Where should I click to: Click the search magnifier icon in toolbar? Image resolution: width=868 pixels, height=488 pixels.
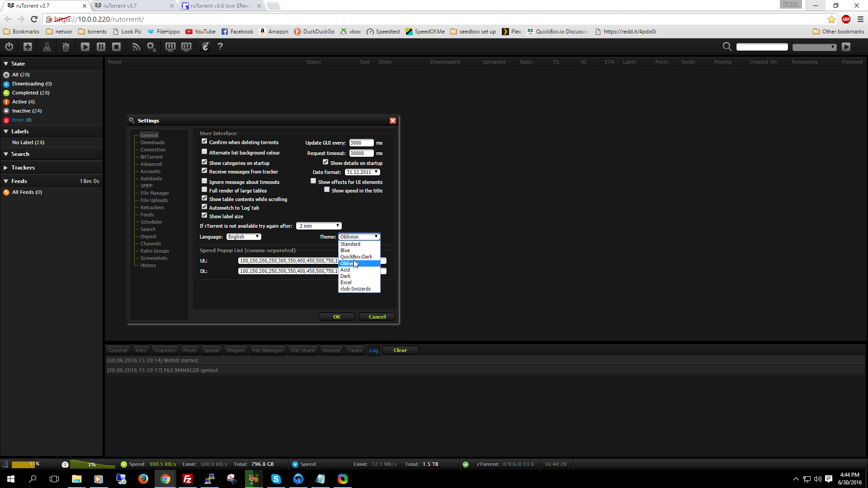pos(726,47)
